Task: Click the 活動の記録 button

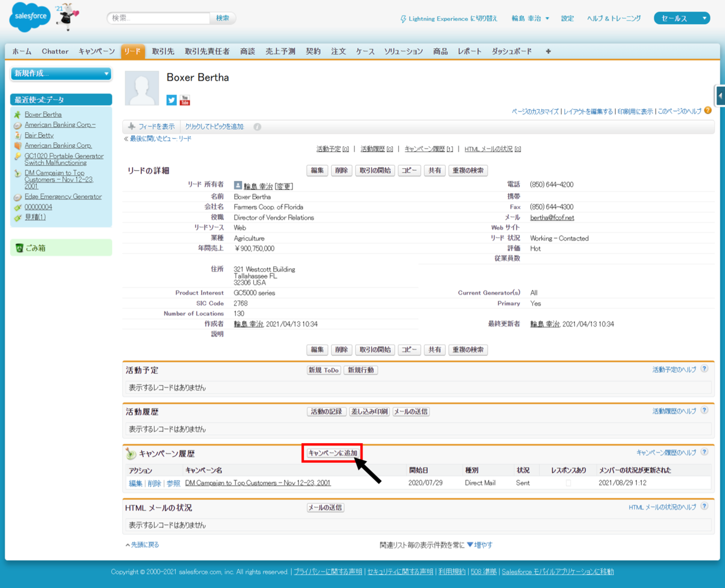Action: pos(327,412)
